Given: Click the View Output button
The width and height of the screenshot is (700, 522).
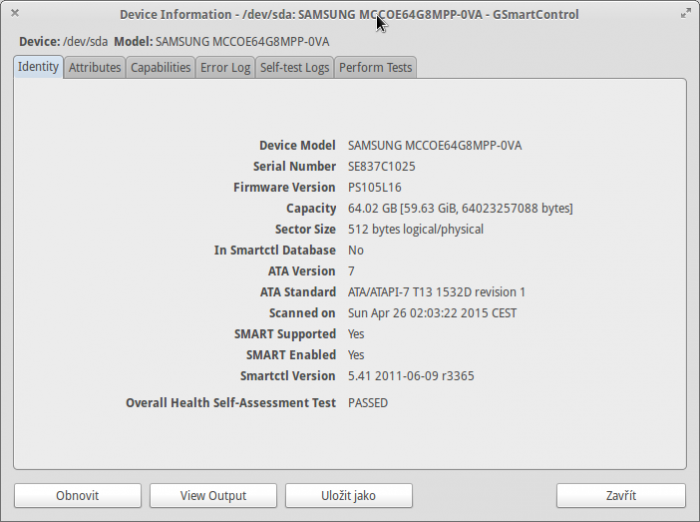Looking at the screenshot, I should [213, 495].
